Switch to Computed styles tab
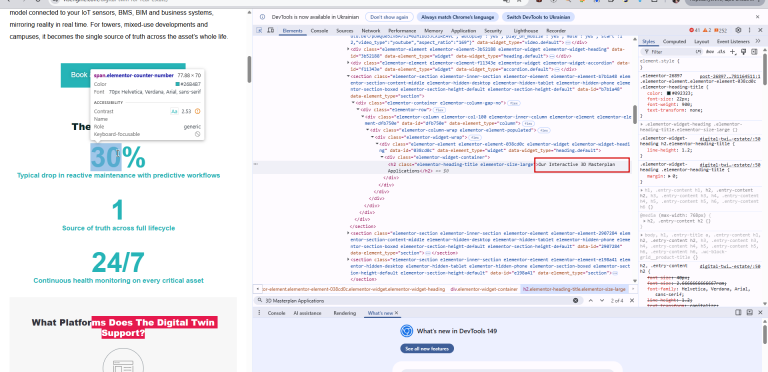Image resolution: width=768 pixels, height=372 pixels. click(x=674, y=42)
